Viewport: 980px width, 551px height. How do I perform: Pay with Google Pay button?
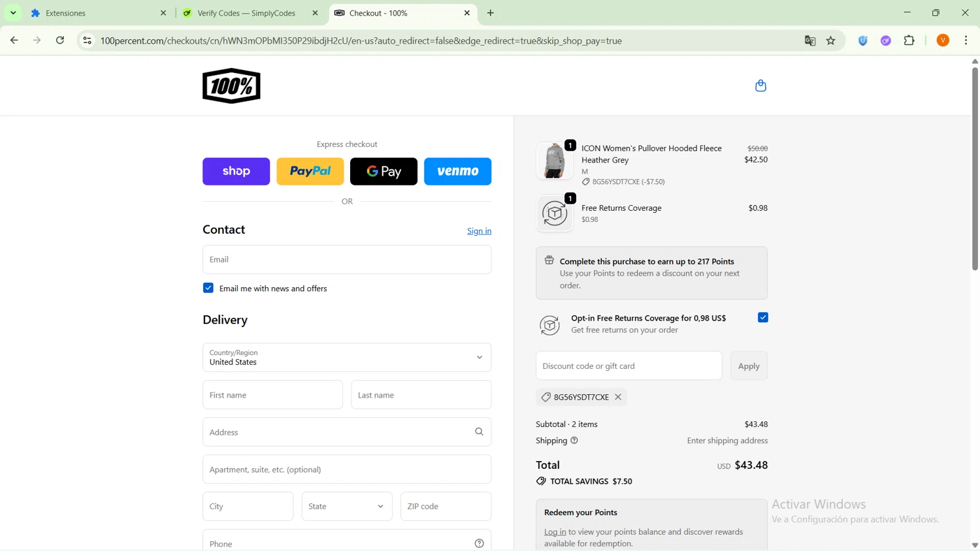(x=384, y=171)
